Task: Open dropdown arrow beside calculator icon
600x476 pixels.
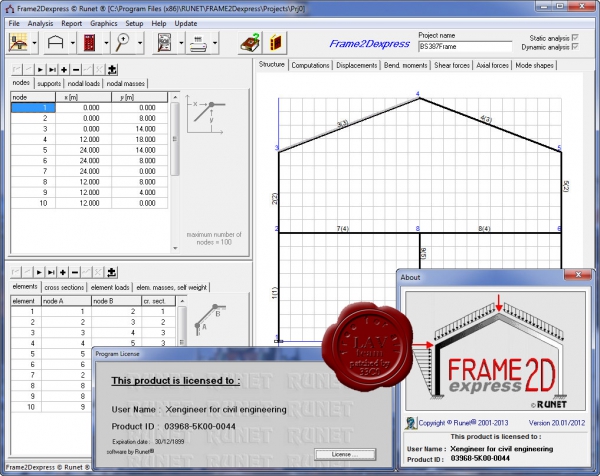Action: 106,43
